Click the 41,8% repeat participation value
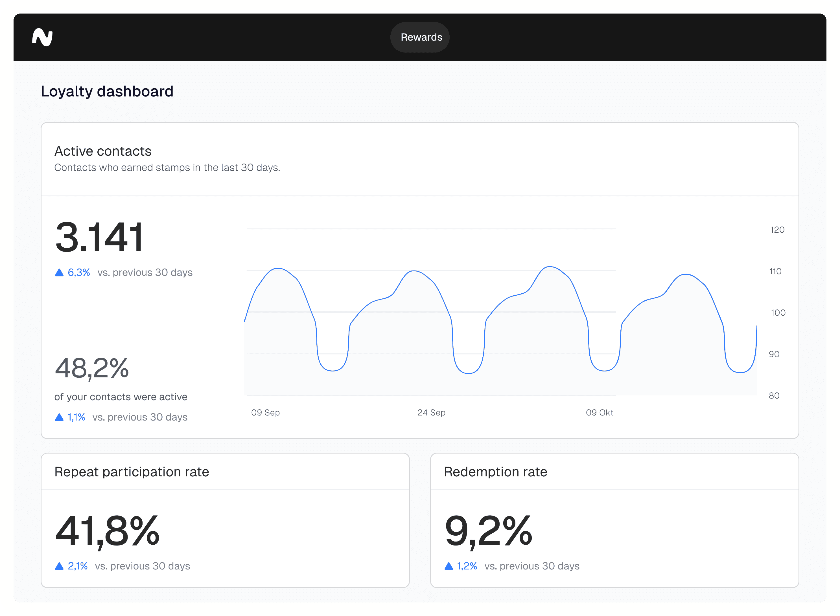The height and width of the screenshot is (616, 840). (108, 531)
